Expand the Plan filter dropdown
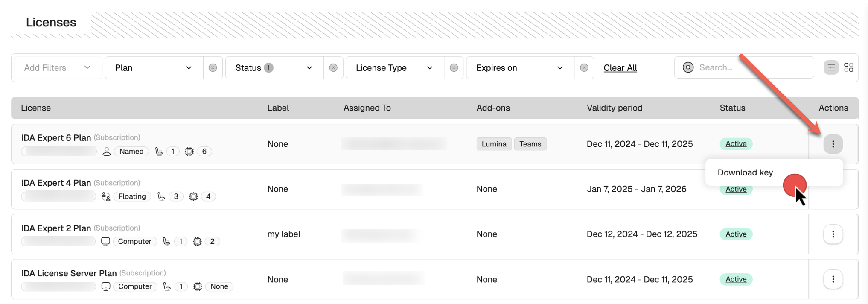The image size is (868, 304). (154, 68)
